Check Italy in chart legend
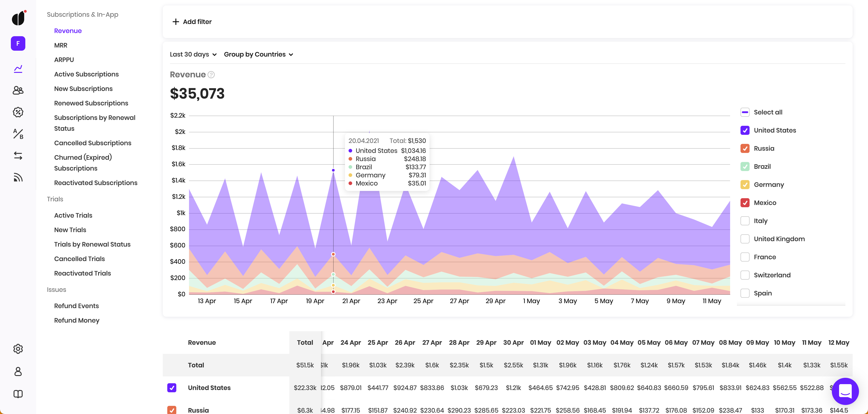The width and height of the screenshot is (868, 414). (745, 221)
